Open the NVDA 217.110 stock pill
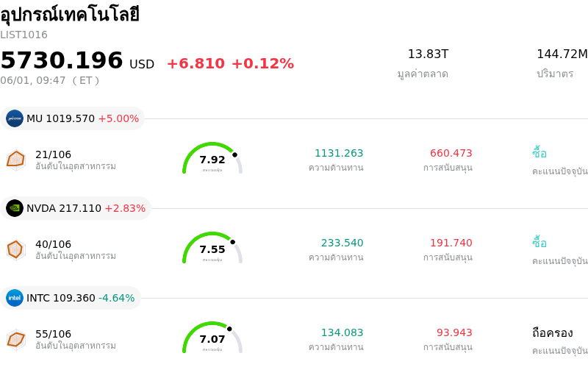588x367 pixels. point(76,208)
